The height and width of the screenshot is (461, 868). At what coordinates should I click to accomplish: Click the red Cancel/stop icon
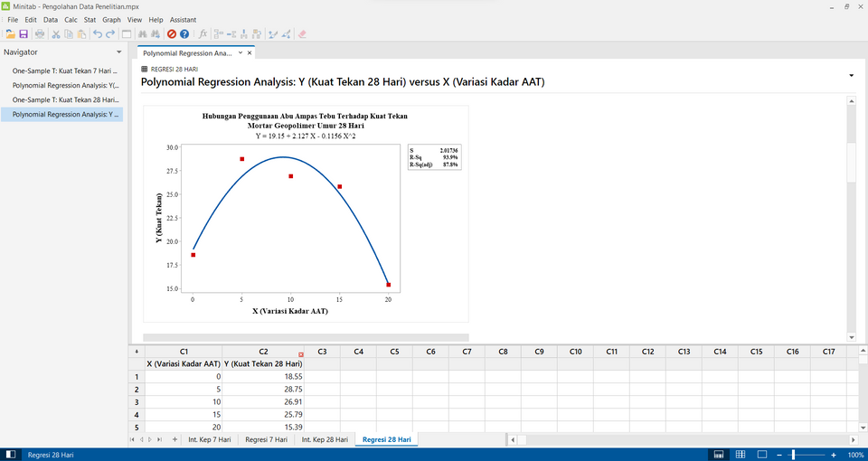[x=172, y=34]
